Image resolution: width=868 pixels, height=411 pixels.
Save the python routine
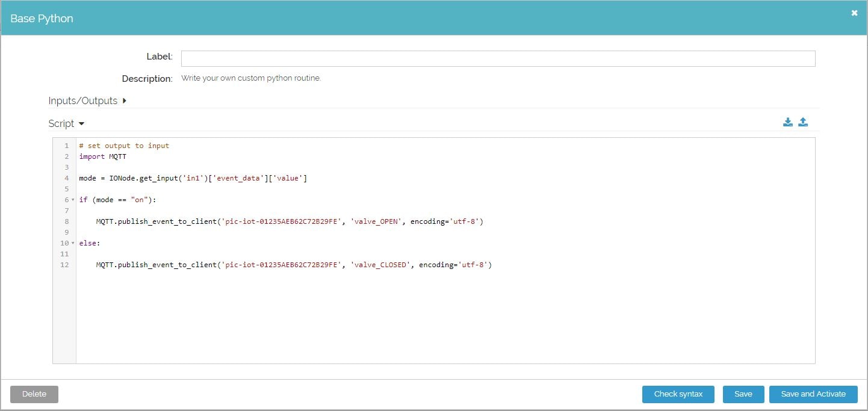pos(743,394)
